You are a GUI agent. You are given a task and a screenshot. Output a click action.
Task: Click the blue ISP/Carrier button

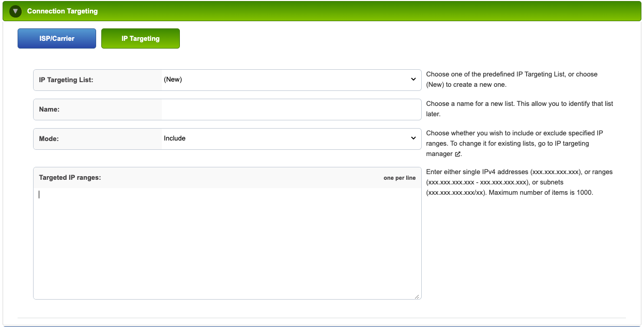pyautogui.click(x=56, y=38)
